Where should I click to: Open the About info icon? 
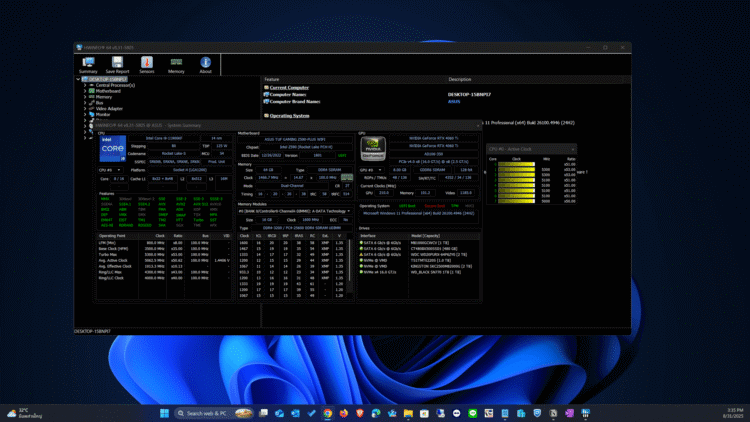(x=206, y=65)
